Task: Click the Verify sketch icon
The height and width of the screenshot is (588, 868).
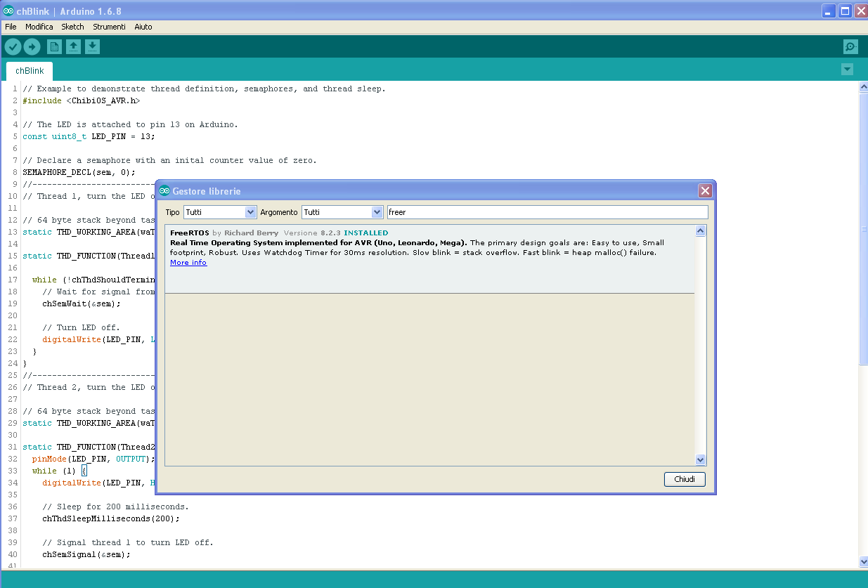Action: (13, 46)
